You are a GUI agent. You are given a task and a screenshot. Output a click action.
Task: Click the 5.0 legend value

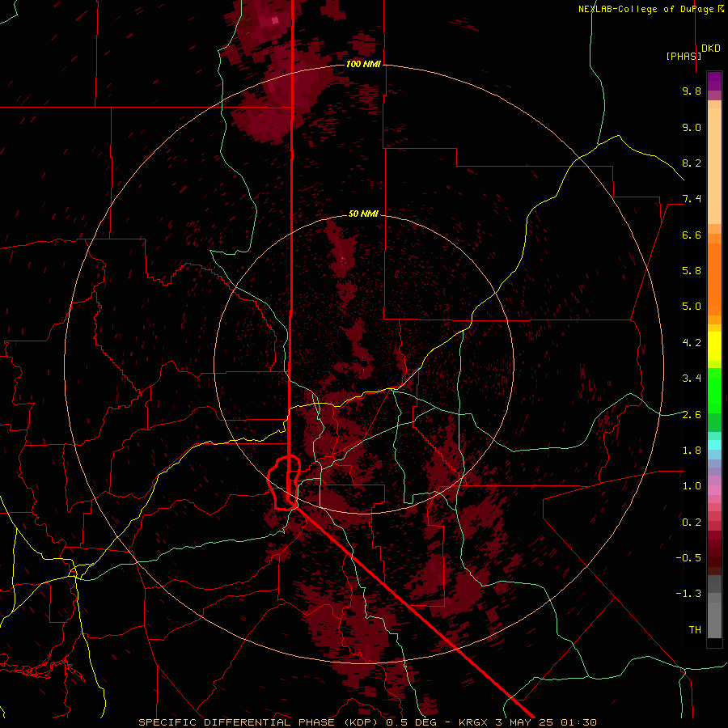pos(692,307)
